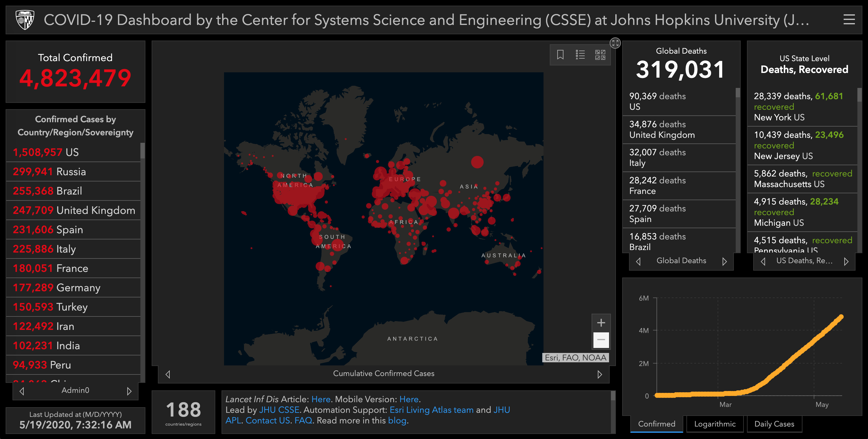Image resolution: width=868 pixels, height=439 pixels.
Task: Select the 150,593 Turkey row
Action: pyautogui.click(x=73, y=307)
